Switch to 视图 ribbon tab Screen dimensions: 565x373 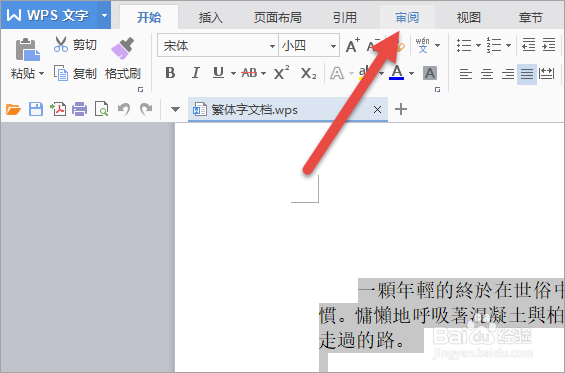coord(469,17)
